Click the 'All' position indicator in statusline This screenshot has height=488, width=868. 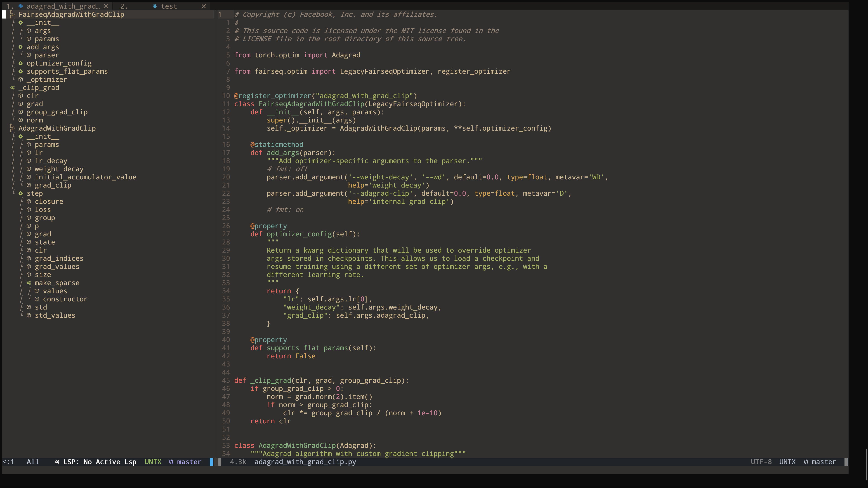click(33, 462)
